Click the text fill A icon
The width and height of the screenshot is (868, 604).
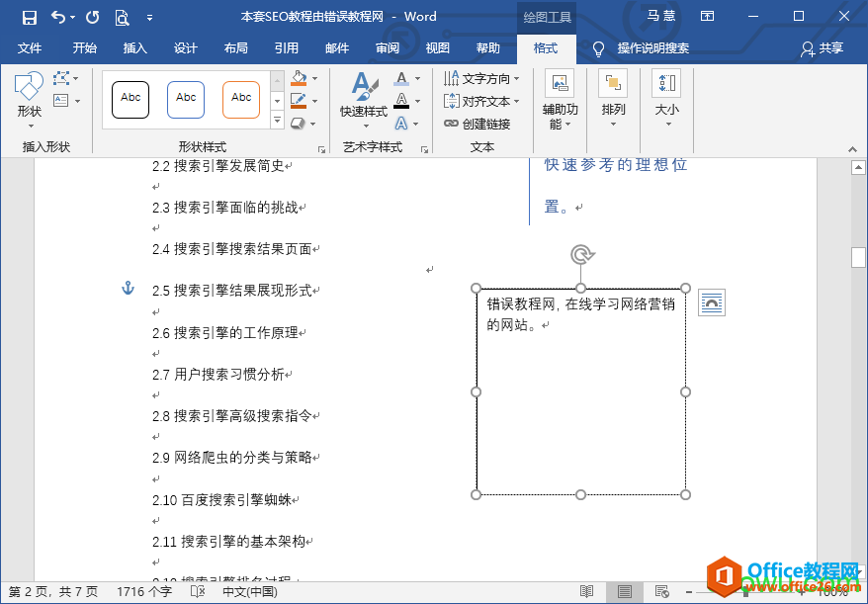click(402, 79)
